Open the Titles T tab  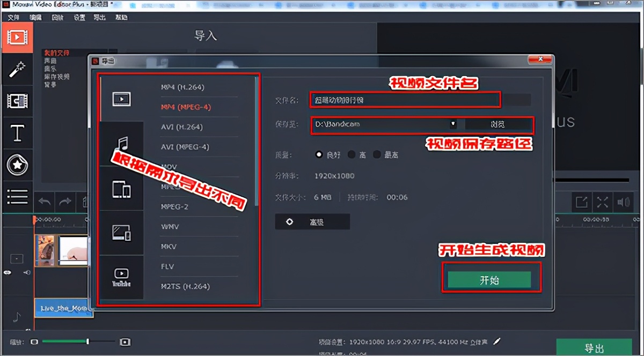[17, 132]
